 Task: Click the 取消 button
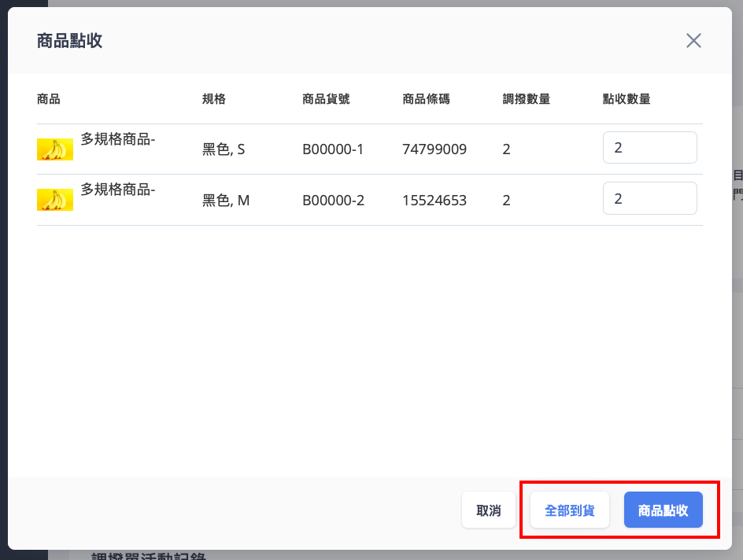(489, 510)
